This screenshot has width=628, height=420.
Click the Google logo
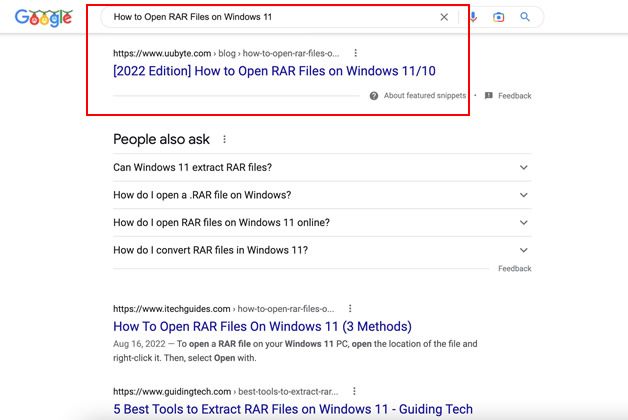[x=43, y=18]
